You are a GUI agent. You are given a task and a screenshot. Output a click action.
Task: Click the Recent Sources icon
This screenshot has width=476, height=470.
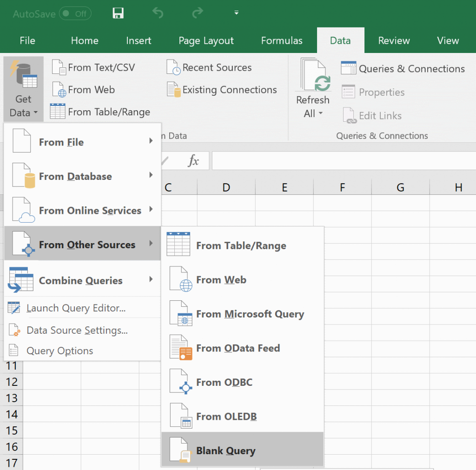(173, 67)
